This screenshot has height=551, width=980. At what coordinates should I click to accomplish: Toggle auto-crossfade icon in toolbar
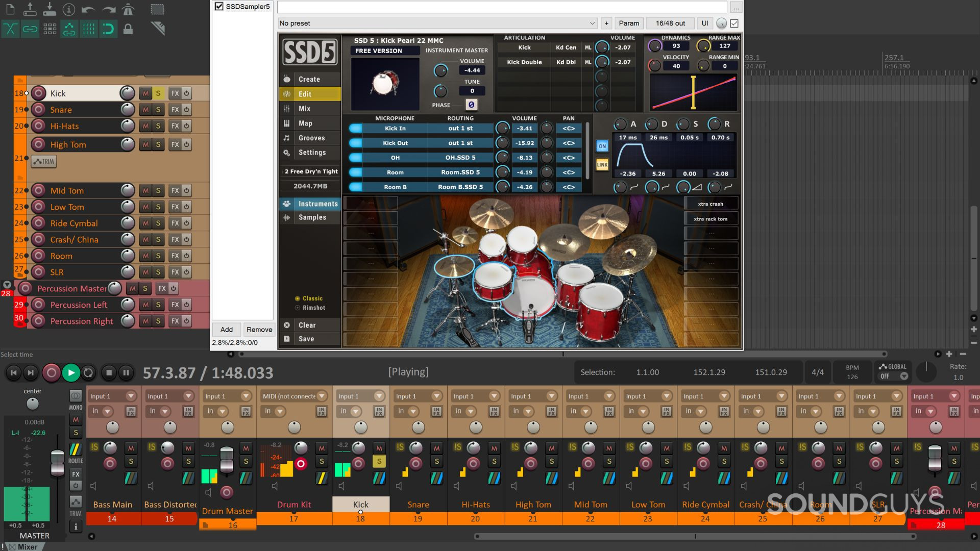[x=10, y=29]
